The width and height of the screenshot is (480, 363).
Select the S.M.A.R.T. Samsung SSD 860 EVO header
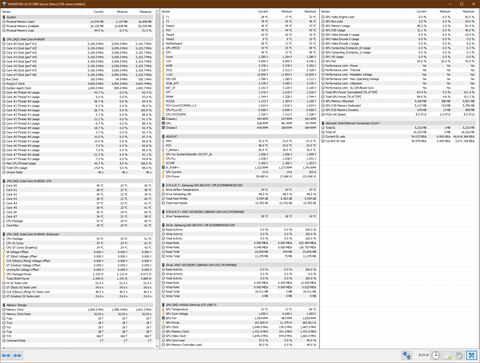[239, 185]
